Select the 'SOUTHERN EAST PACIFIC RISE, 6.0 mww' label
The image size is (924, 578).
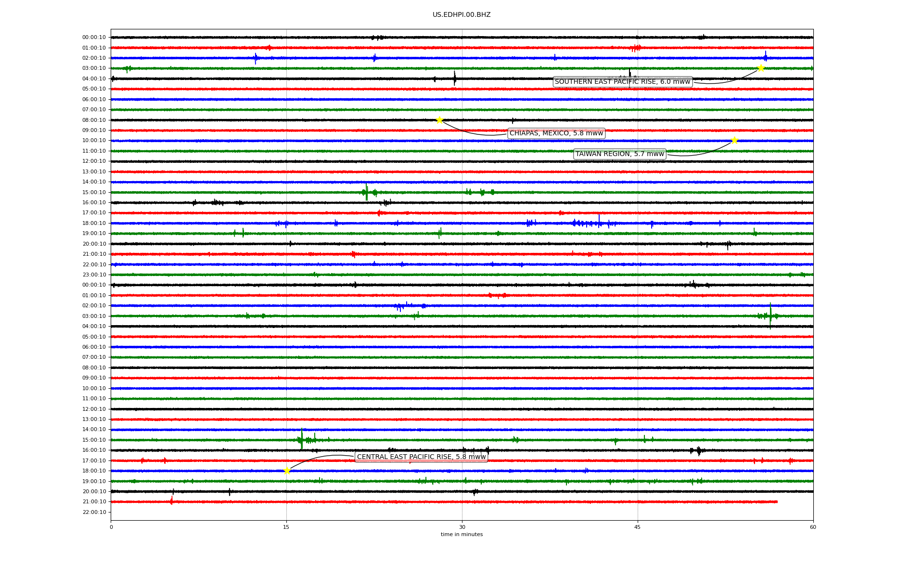(x=623, y=82)
